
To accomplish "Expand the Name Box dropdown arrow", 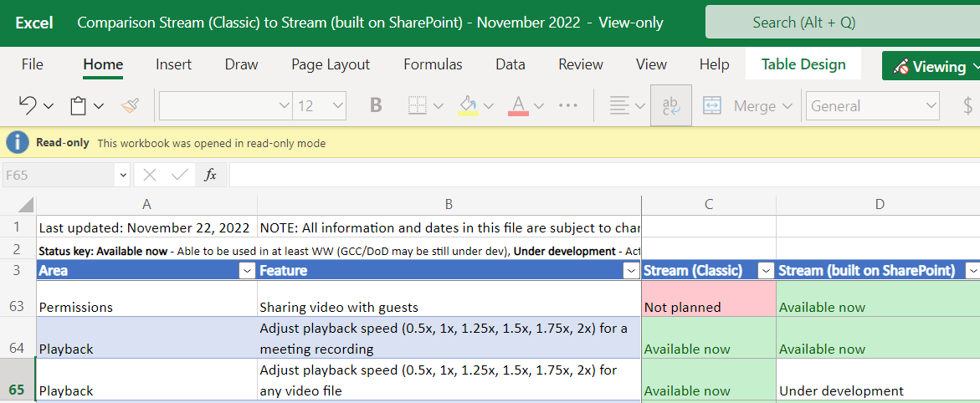I will 123,176.
